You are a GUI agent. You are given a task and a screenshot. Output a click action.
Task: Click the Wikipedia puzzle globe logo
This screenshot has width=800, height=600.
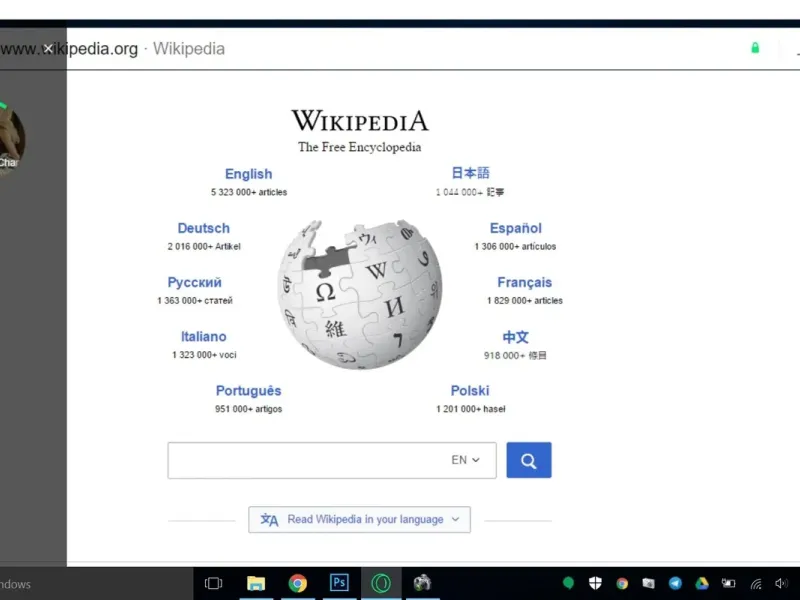click(x=360, y=294)
